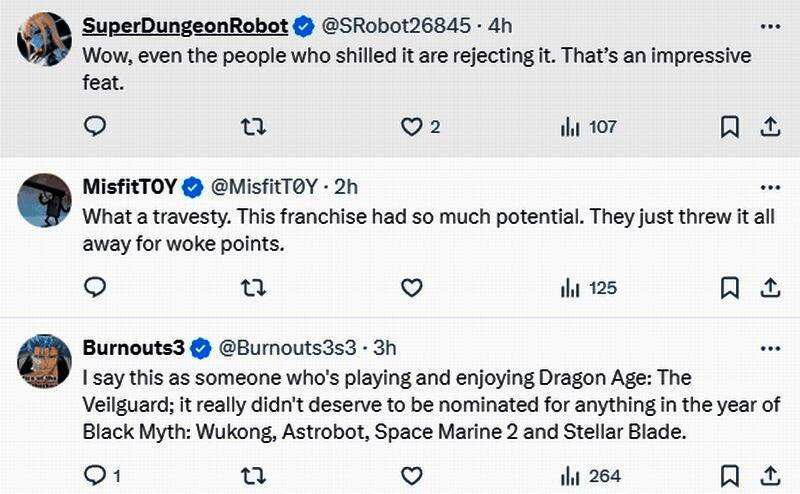Open more options for Burnouts3's tweet

click(x=769, y=348)
